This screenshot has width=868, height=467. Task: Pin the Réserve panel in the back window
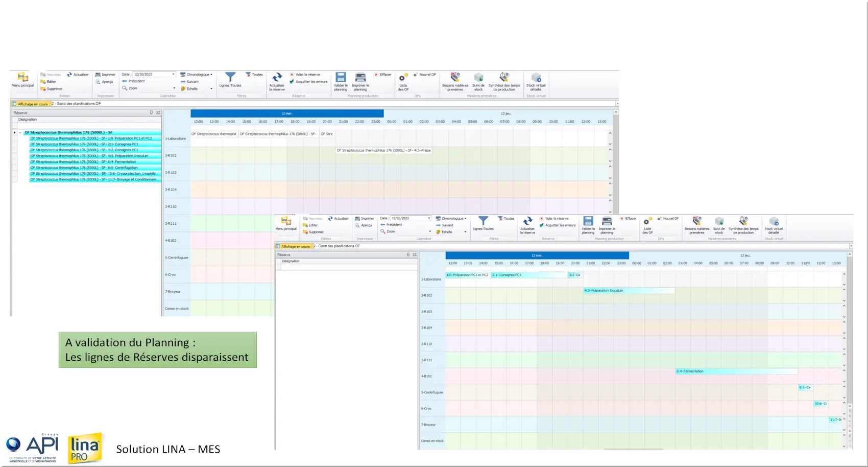tap(151, 112)
